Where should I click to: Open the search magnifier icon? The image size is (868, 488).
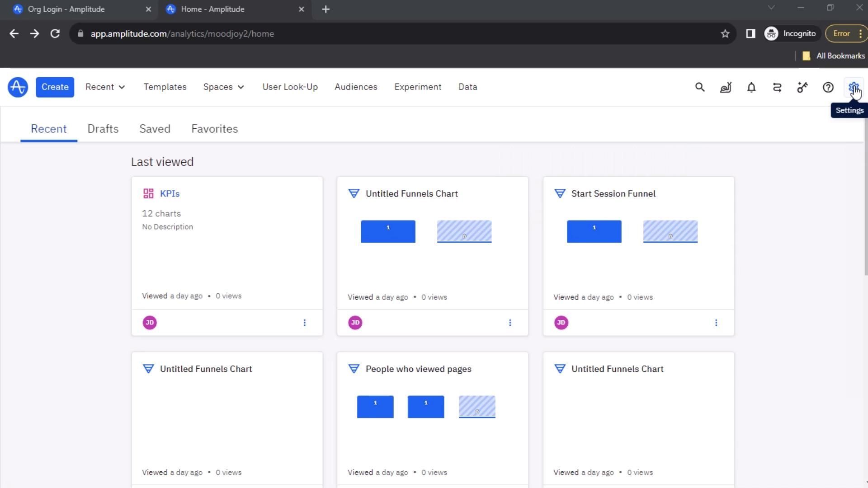(699, 87)
